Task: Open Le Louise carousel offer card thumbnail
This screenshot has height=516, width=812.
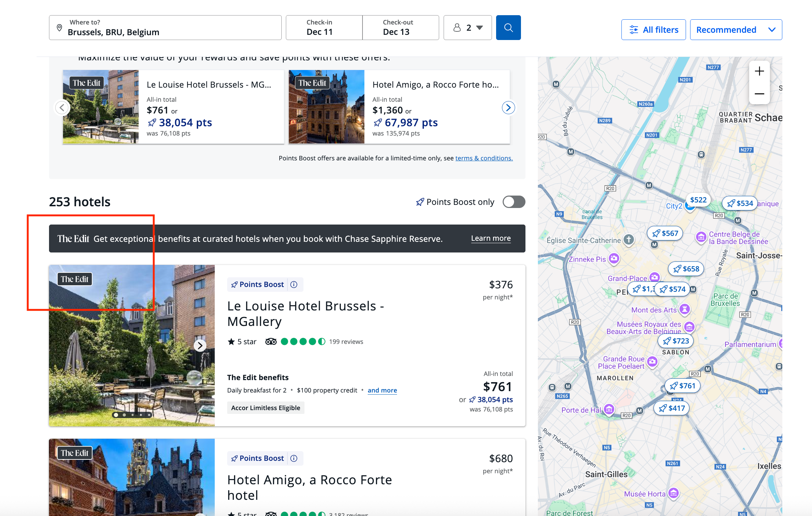Action: (100, 107)
